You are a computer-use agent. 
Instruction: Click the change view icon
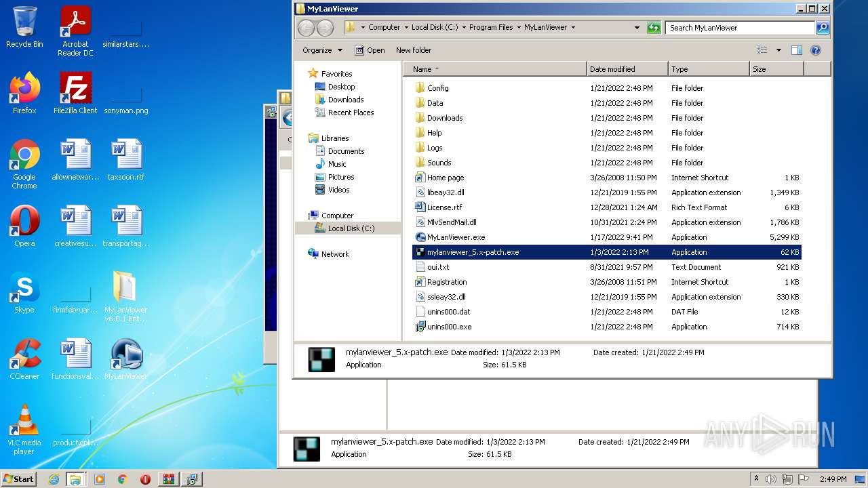[762, 50]
